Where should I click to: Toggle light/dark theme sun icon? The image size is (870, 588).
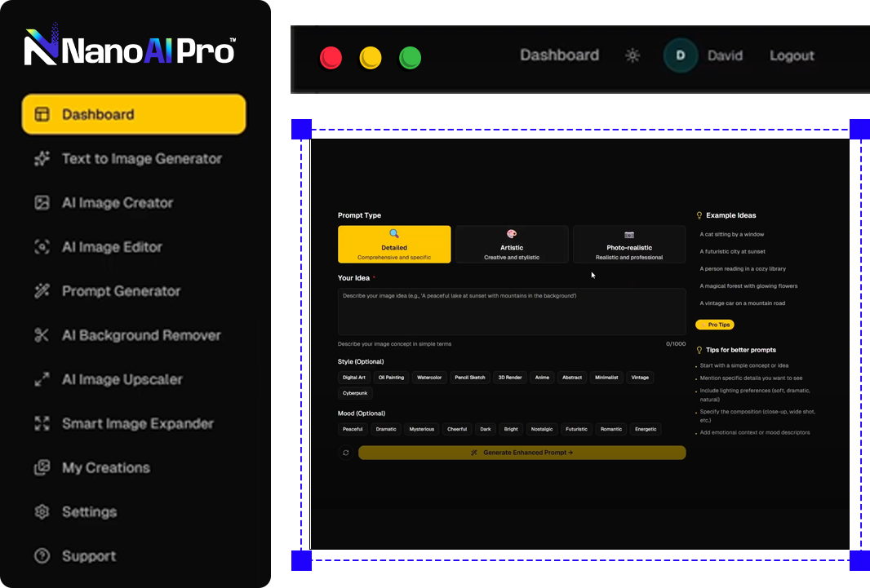(x=633, y=55)
